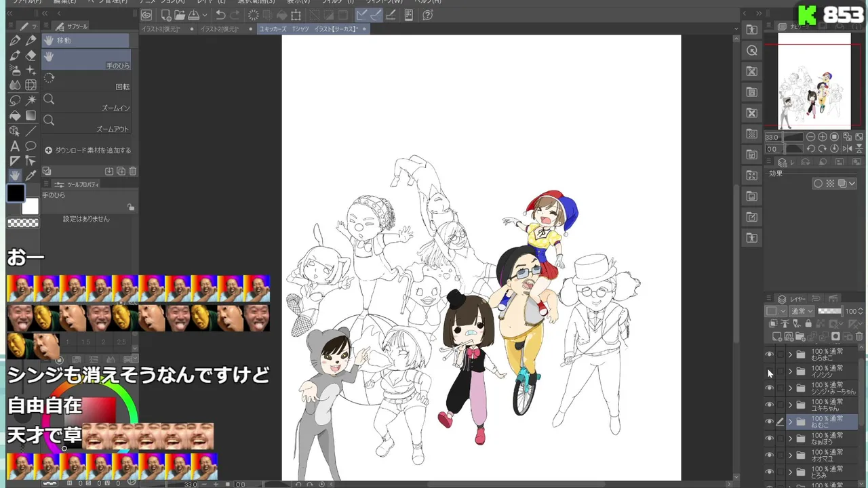Click the New document icon in command bar
This screenshot has width=868, height=488.
[166, 15]
